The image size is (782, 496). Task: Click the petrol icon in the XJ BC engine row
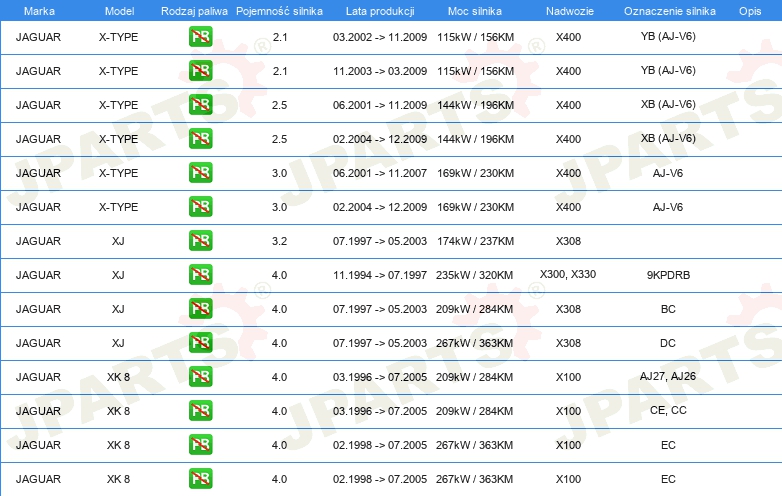click(x=200, y=309)
